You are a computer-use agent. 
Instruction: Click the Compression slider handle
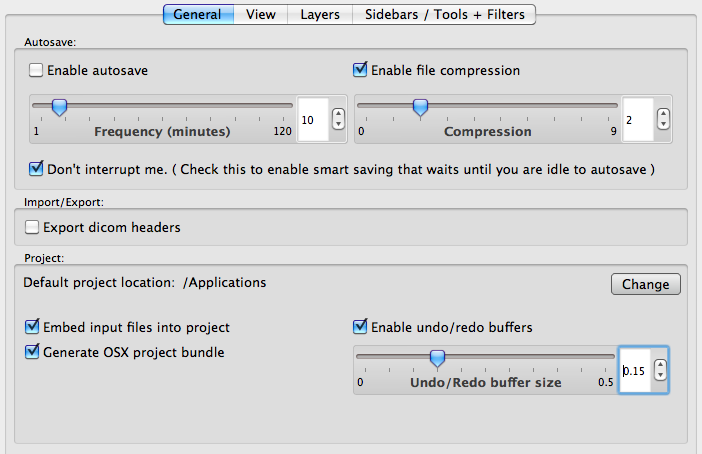tap(420, 107)
